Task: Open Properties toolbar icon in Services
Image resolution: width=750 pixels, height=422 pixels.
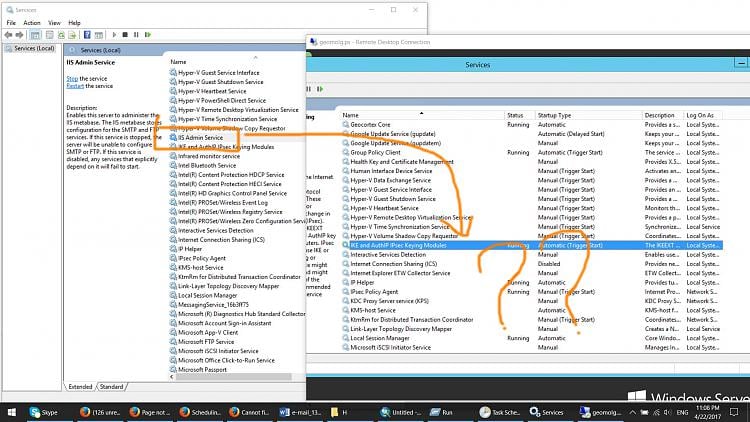Action: pos(49,35)
